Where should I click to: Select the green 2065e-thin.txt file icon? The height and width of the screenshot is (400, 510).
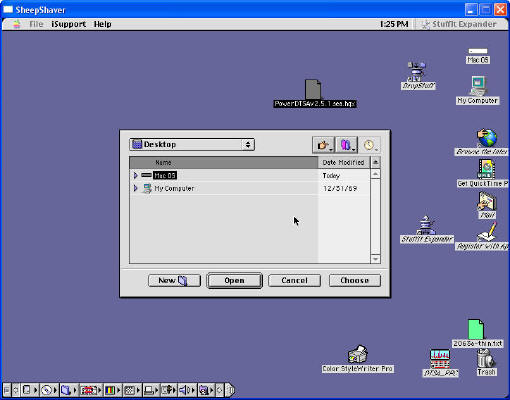point(476,329)
